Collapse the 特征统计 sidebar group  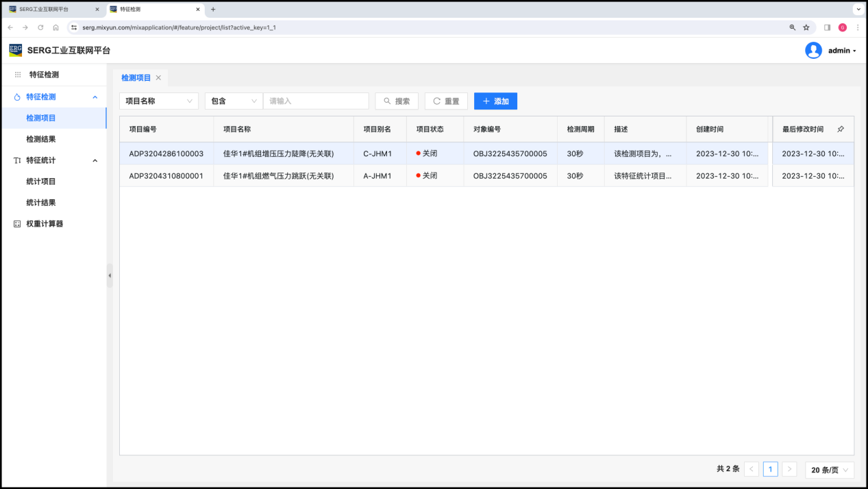95,160
